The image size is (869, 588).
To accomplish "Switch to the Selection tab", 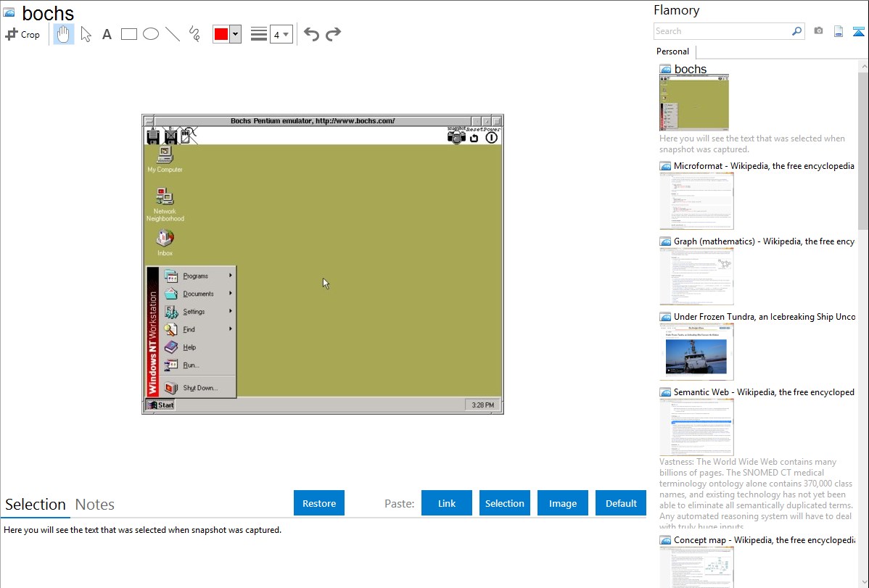I will (36, 505).
